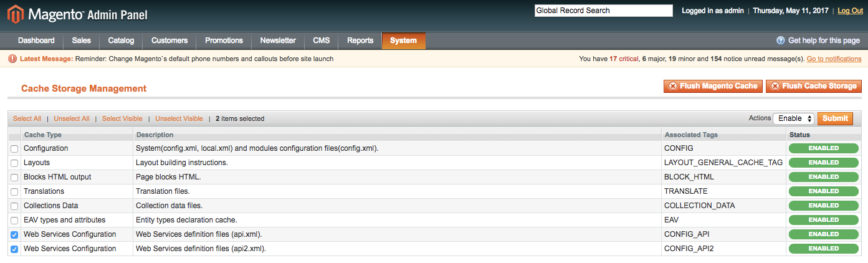
Task: Click the ENABLED badge in the CONFIG_API2 row
Action: (x=824, y=249)
